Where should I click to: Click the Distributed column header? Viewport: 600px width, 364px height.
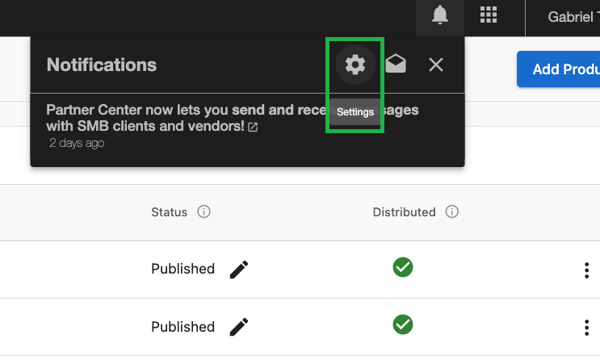click(404, 212)
